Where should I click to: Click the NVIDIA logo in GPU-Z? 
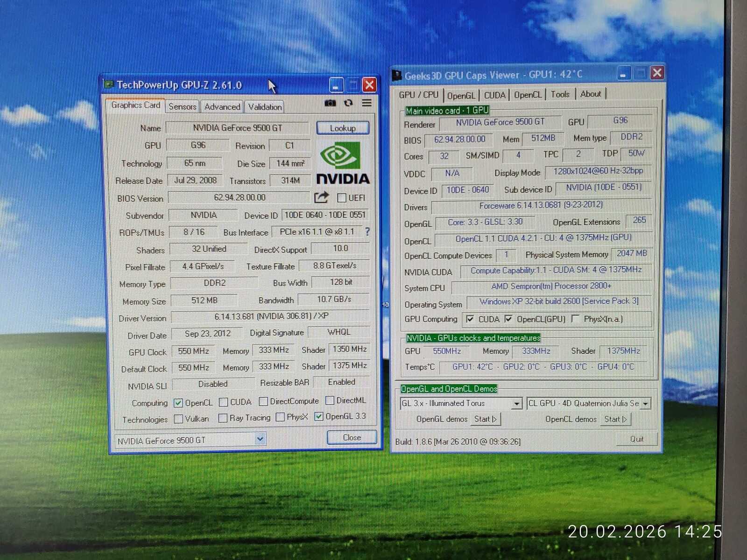click(x=343, y=162)
